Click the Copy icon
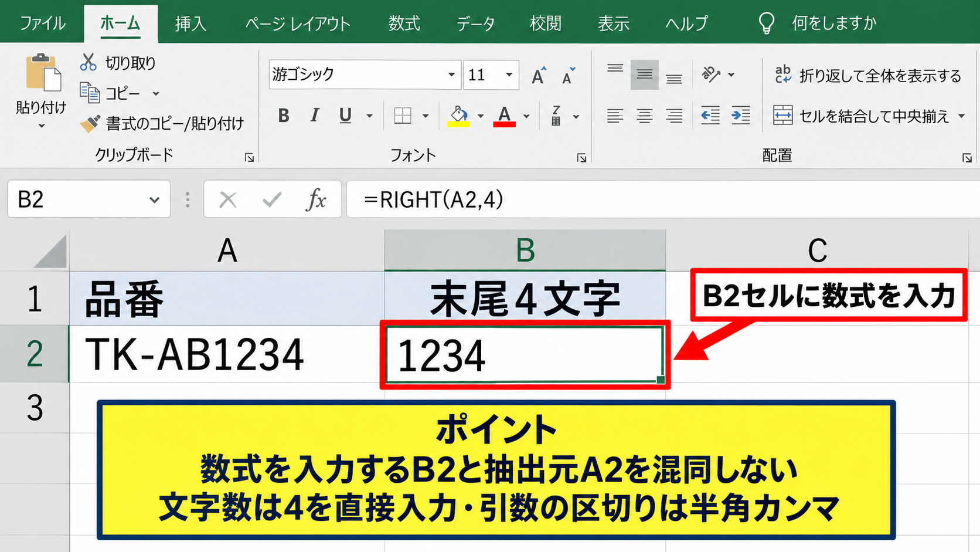980x552 pixels. tap(90, 93)
